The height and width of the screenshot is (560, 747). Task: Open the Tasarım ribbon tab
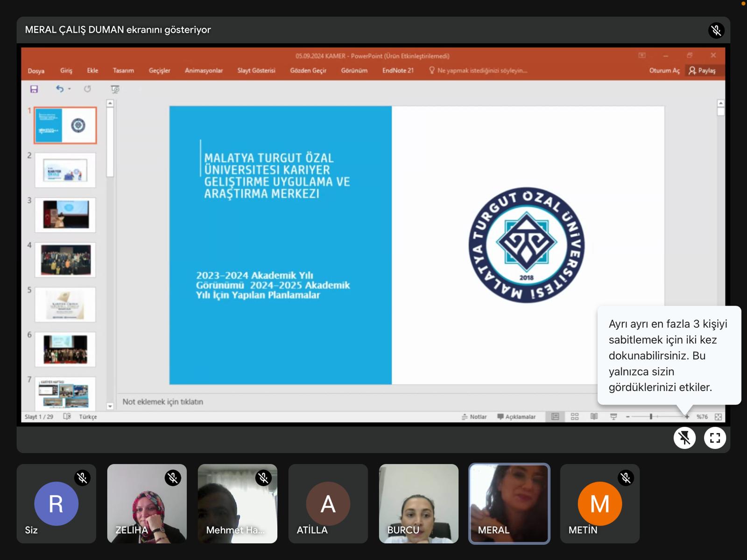(123, 70)
